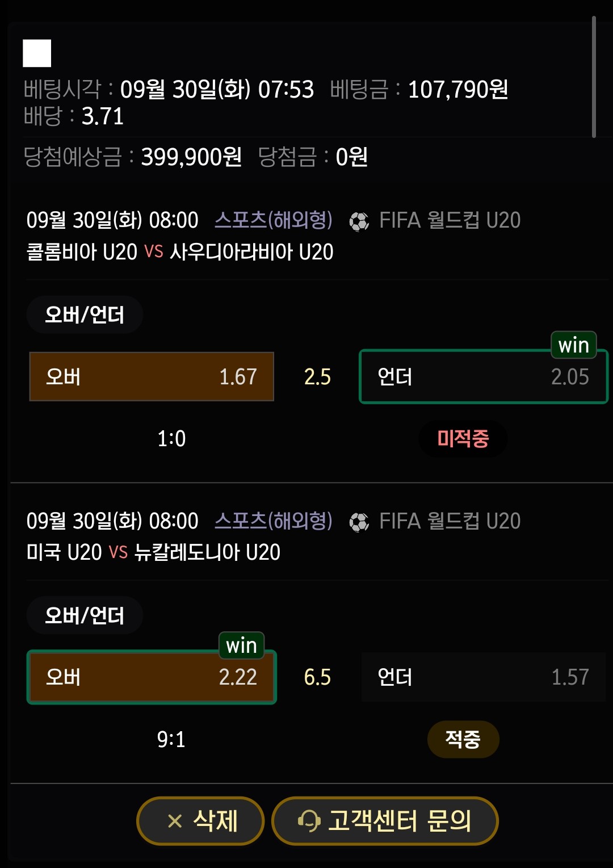Image resolution: width=613 pixels, height=868 pixels.
Task: Select the 언더 1.57 odds box
Action: 483,677
